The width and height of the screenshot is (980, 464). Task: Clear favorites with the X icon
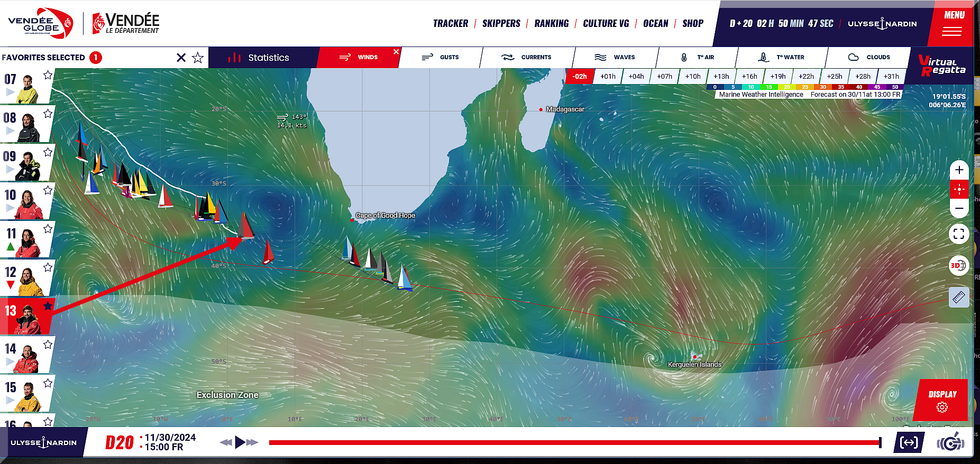(181, 58)
